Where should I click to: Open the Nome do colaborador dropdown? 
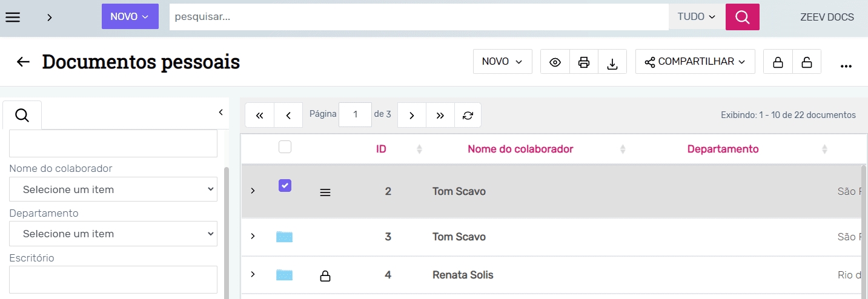[113, 189]
